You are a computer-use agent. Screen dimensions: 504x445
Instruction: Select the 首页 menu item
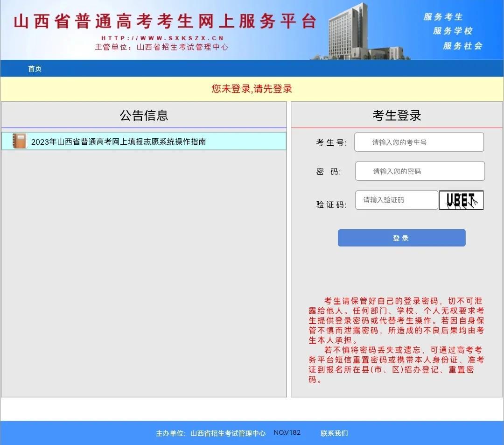tap(35, 68)
